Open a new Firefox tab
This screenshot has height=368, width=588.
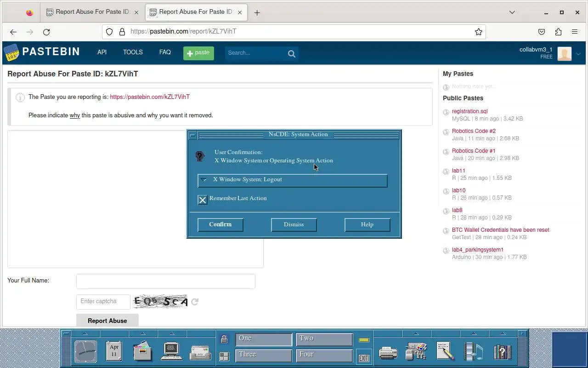(257, 13)
